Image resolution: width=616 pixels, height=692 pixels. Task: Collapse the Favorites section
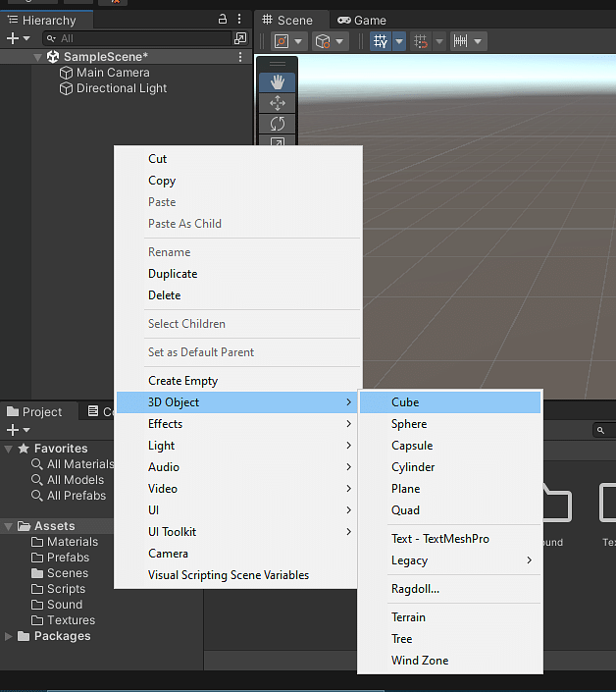(9, 449)
